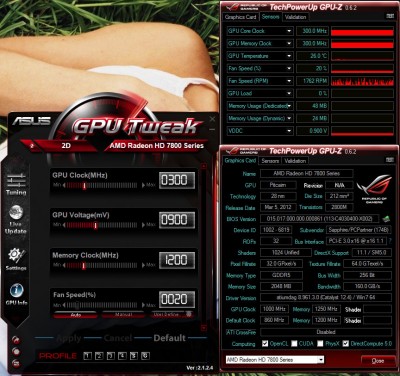Switch to Validation tab in upper GPU-Z window
Viewport: 400px width, 376px height.
[x=295, y=17]
